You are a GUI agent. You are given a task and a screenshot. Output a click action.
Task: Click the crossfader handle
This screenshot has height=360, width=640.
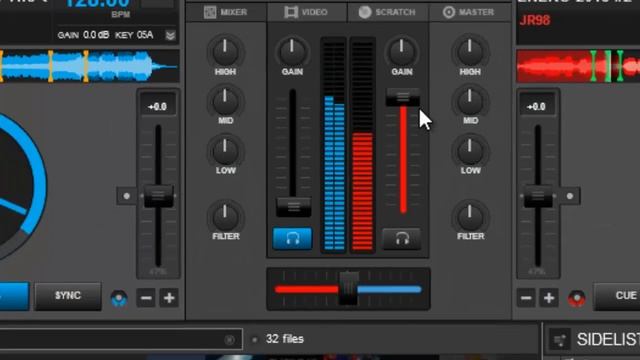point(348,288)
